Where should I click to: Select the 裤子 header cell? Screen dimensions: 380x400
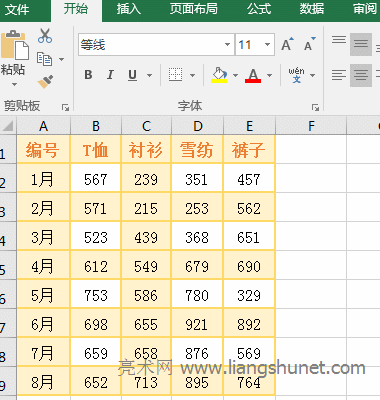(249, 149)
